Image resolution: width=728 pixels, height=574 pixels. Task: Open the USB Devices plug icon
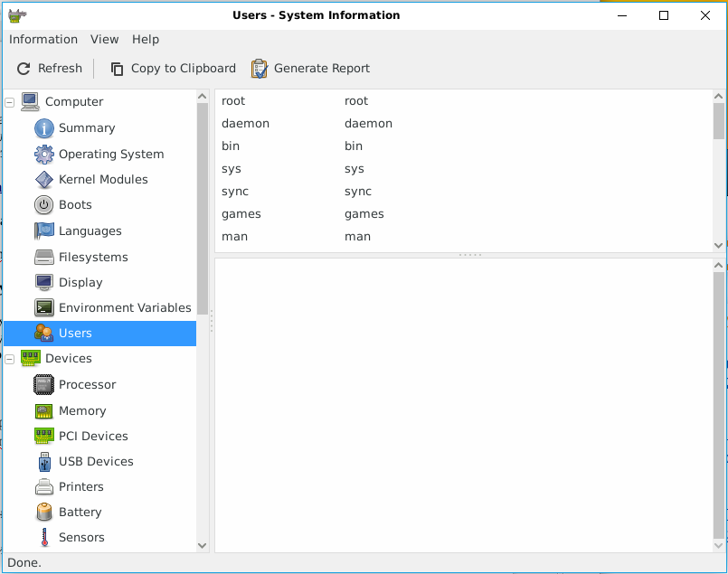click(x=44, y=462)
